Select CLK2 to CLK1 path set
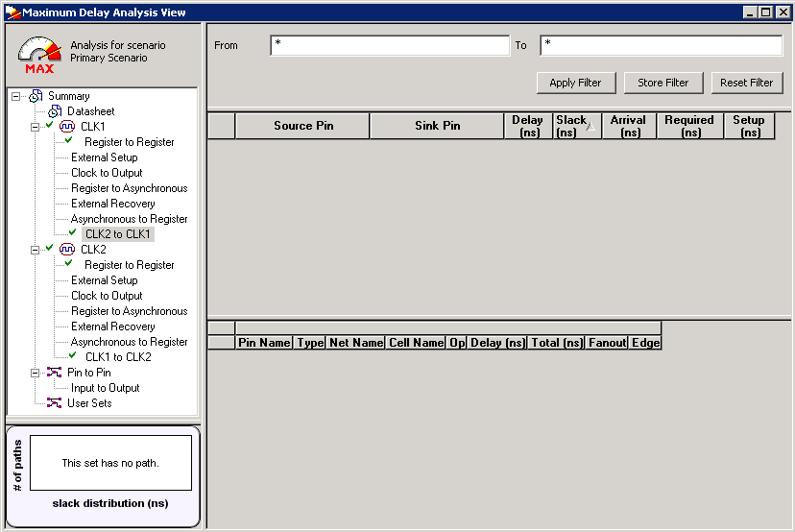 pos(118,233)
